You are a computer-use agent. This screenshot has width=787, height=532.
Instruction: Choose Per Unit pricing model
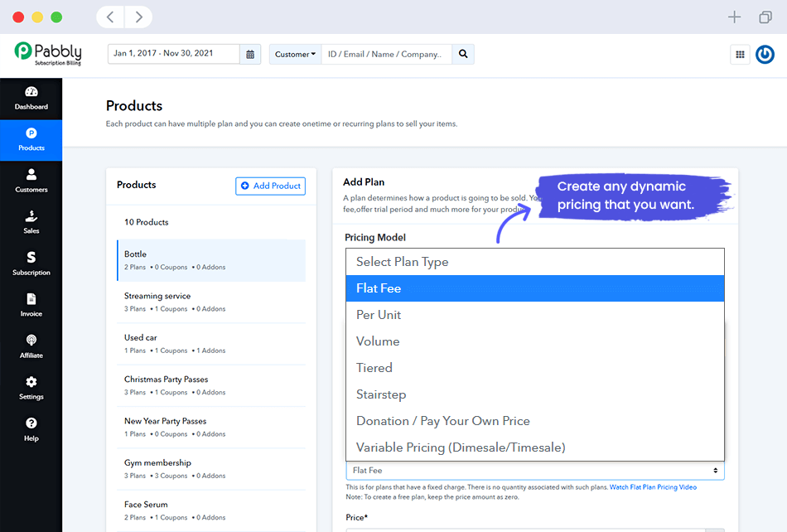(379, 314)
